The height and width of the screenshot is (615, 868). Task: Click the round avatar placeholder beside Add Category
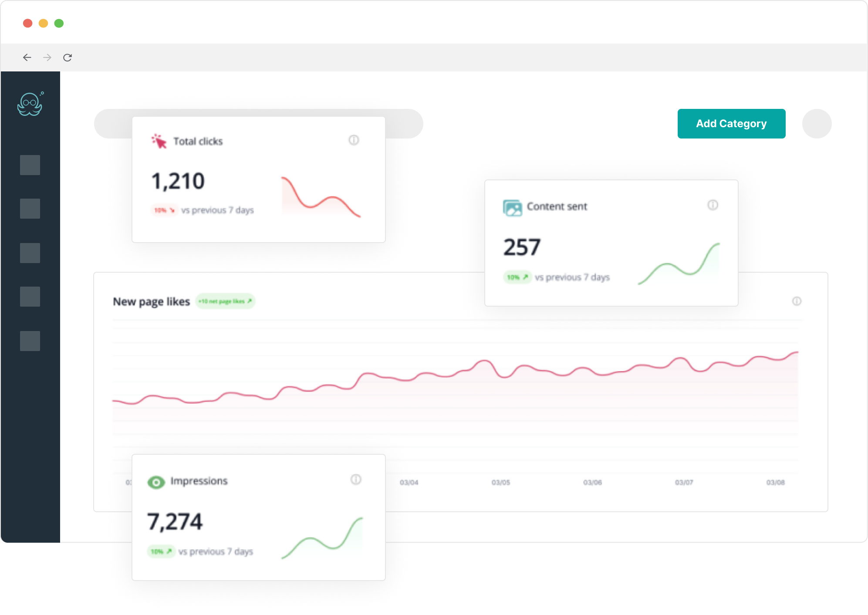coord(817,124)
